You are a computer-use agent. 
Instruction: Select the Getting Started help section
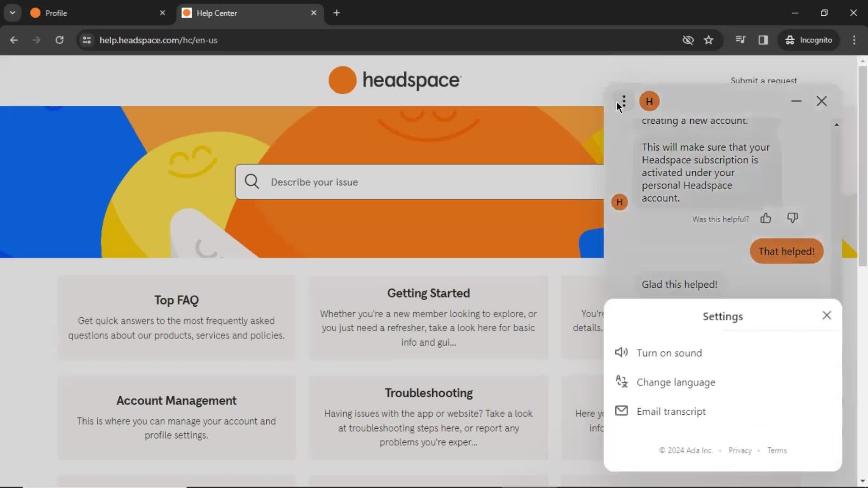pos(428,292)
